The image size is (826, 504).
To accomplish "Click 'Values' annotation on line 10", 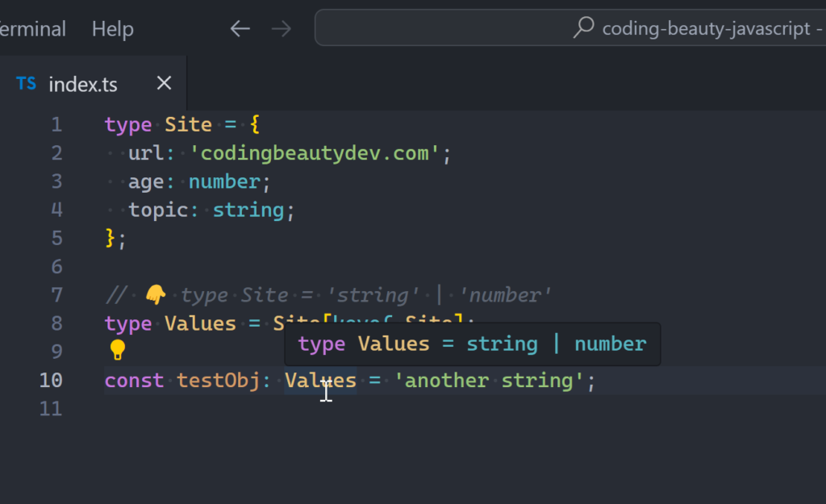I will pyautogui.click(x=320, y=381).
